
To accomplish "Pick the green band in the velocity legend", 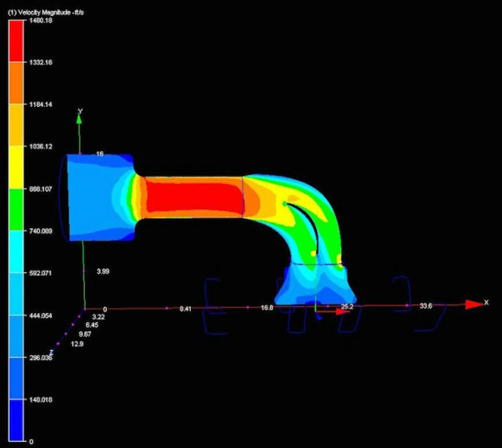I will (16, 209).
